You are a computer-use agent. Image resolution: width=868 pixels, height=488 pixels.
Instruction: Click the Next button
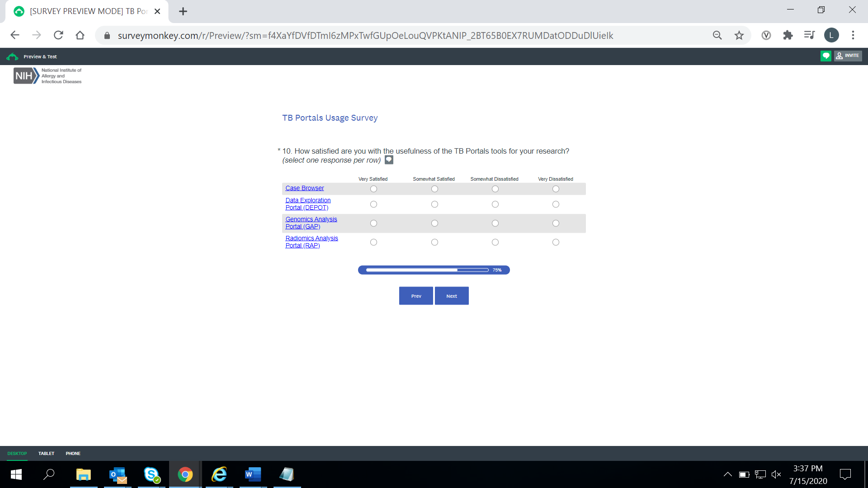click(451, 296)
